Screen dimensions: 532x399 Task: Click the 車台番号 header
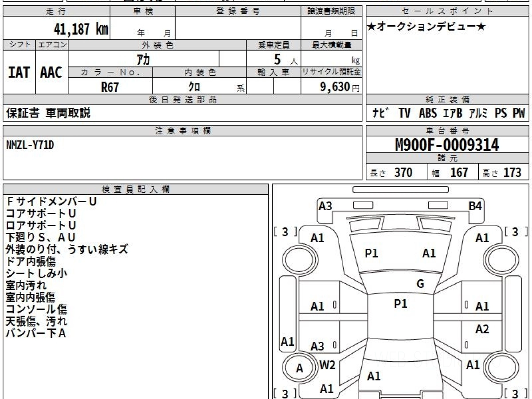[x=447, y=130]
